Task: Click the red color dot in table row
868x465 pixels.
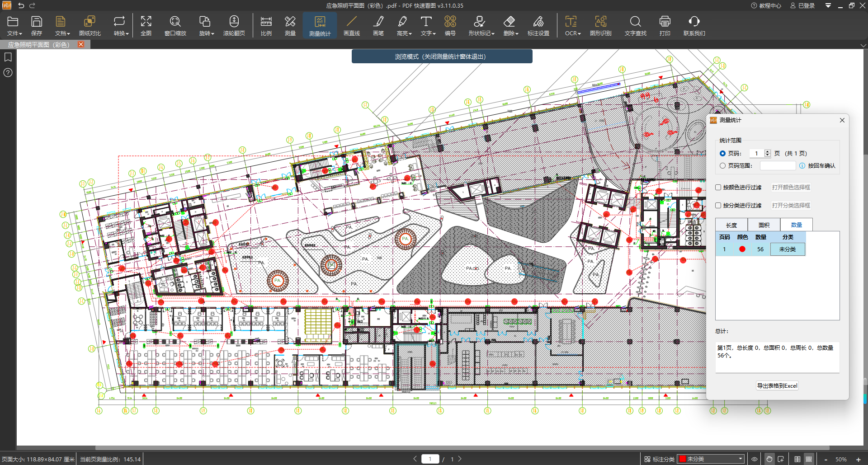Action: 742,249
